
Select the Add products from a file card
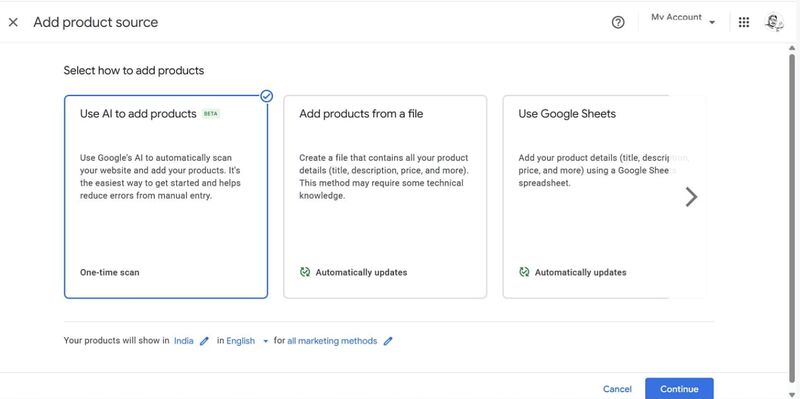pos(385,197)
